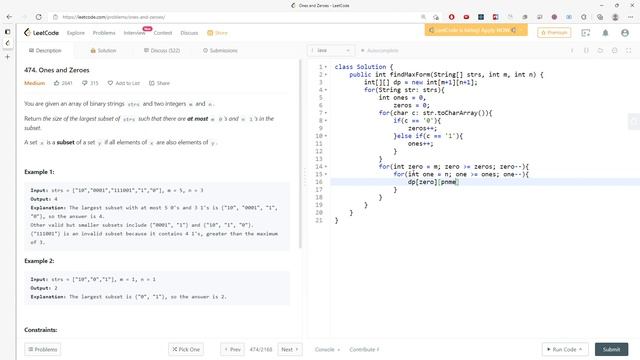The height and width of the screenshot is (360, 640).
Task: Reset code to default icon
Action: 600,51
